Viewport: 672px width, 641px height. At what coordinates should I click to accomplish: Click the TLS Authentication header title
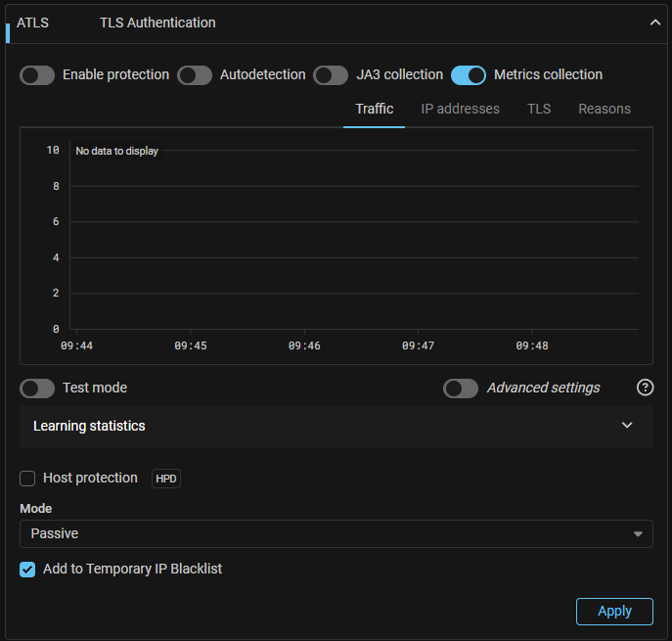[x=157, y=23]
